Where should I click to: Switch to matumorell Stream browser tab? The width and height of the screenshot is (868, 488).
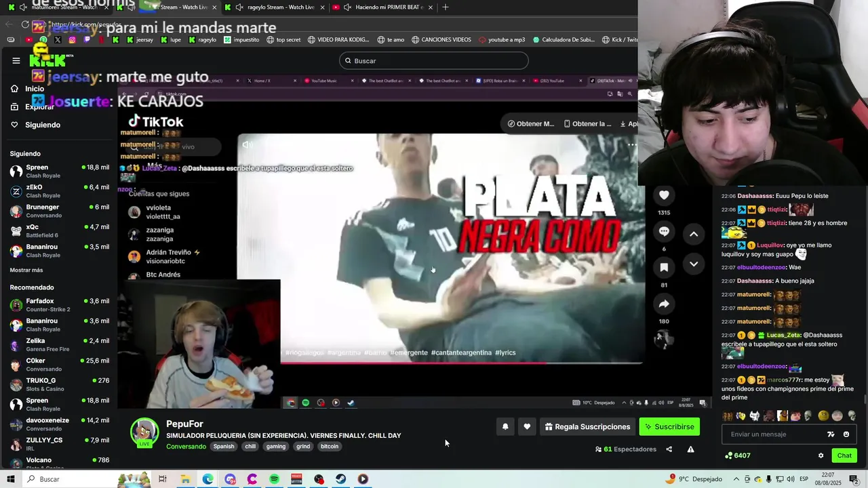point(64,7)
